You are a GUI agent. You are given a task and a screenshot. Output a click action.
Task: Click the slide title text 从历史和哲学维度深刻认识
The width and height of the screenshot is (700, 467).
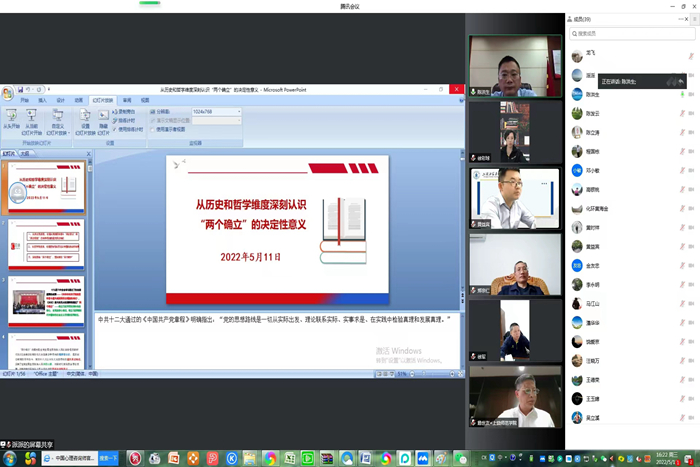point(251,205)
